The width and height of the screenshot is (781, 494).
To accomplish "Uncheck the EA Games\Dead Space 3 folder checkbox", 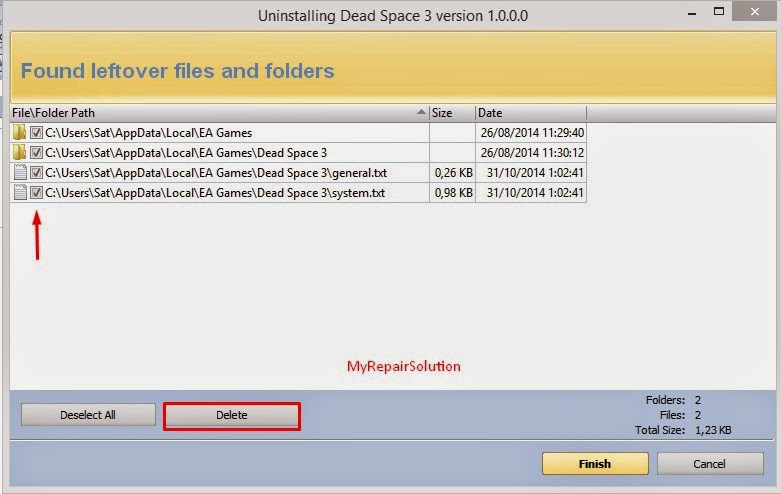I will coord(36,152).
